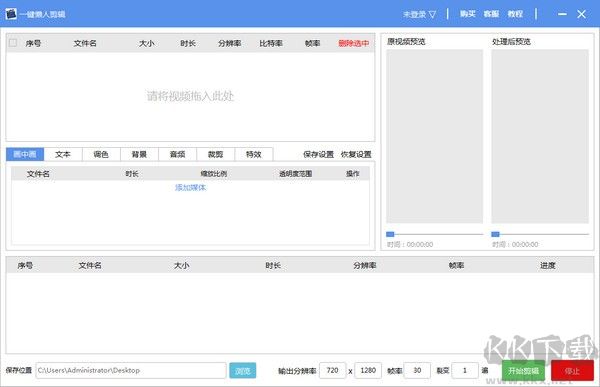This screenshot has width=600, height=387.
Task: Click the 透明度范围 column header
Action: pos(295,174)
